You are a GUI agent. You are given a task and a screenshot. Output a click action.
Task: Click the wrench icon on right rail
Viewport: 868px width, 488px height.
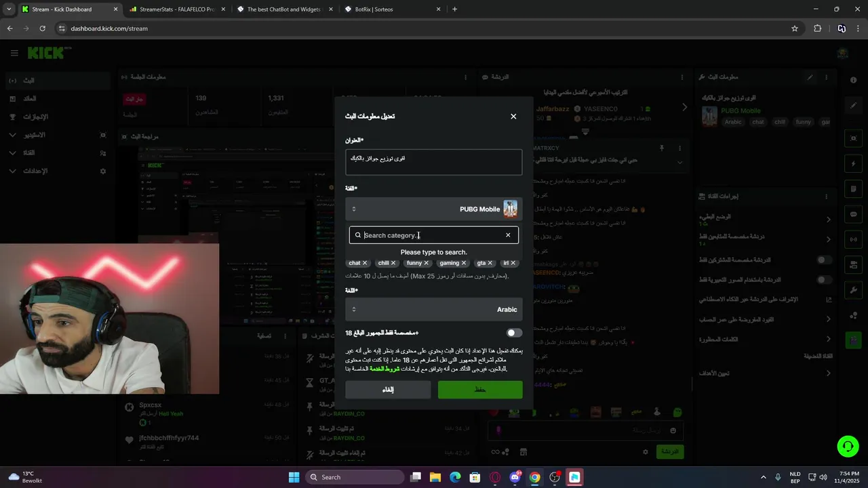coord(854,290)
